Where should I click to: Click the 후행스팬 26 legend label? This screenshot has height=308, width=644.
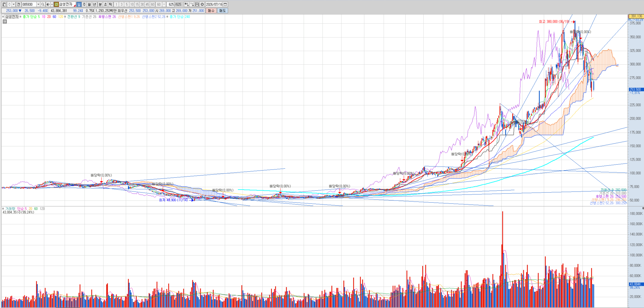pos(107,17)
